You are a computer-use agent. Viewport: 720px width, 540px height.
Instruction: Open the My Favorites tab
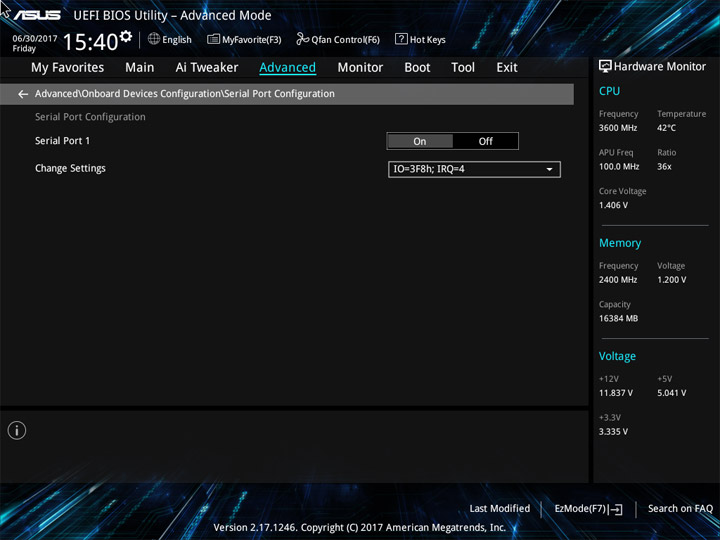68,68
